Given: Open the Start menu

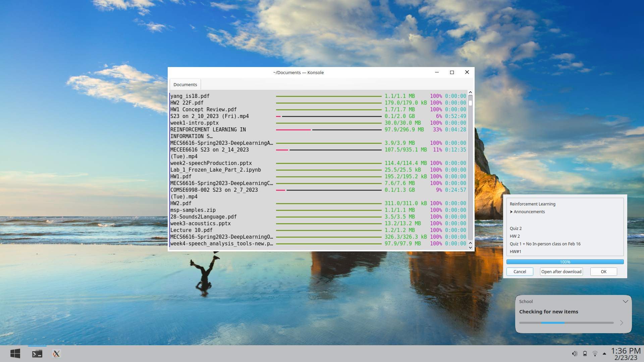Looking at the screenshot, I should click(15, 353).
